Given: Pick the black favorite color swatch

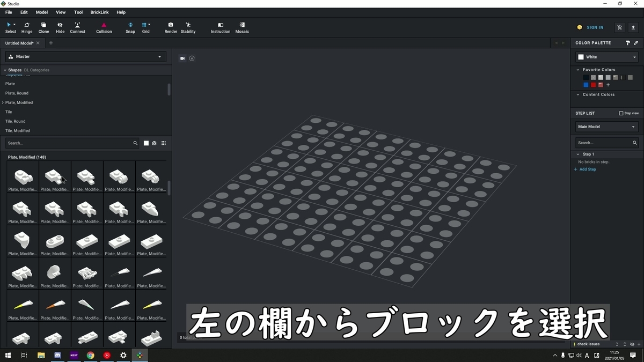Looking at the screenshot, I should [x=586, y=77].
